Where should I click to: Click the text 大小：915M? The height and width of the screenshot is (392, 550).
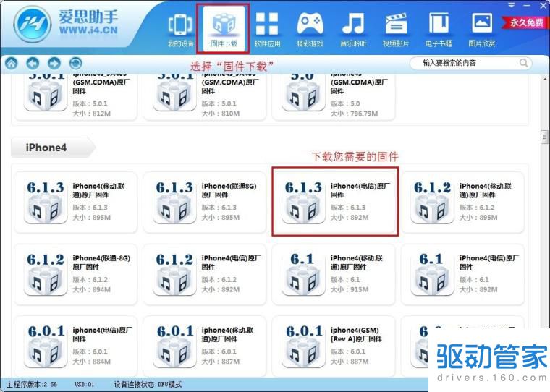point(350,289)
